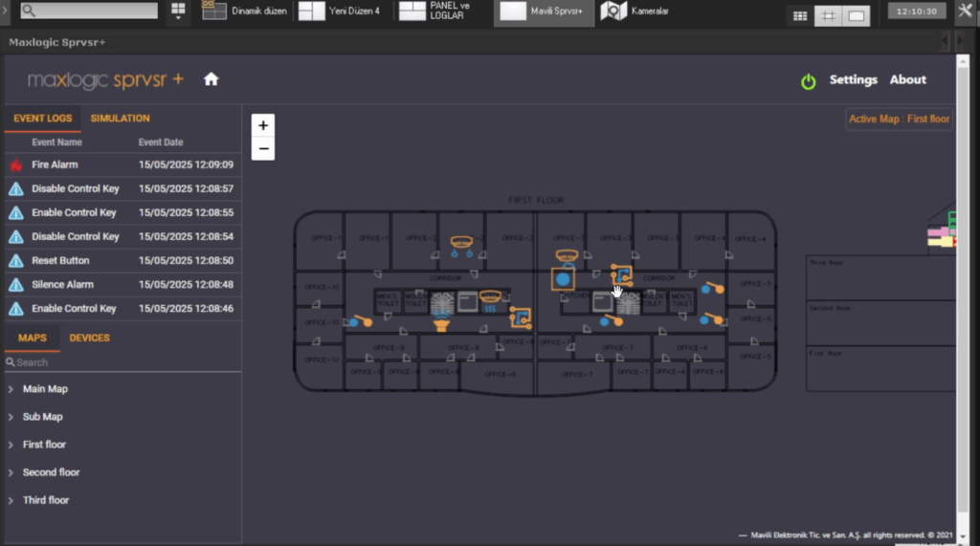
Task: Select the MAPS tab
Action: pyautogui.click(x=33, y=338)
